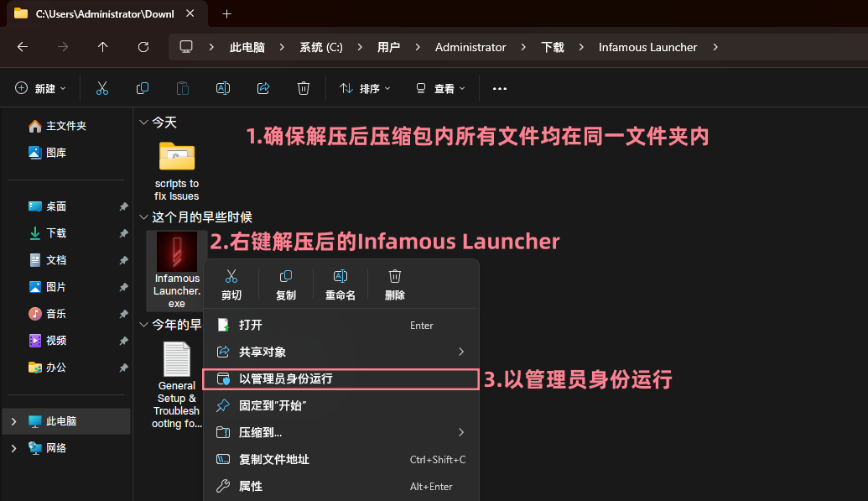868x501 pixels.
Task: Collapse the 今年的早些时候 group chevron
Action: tap(143, 324)
